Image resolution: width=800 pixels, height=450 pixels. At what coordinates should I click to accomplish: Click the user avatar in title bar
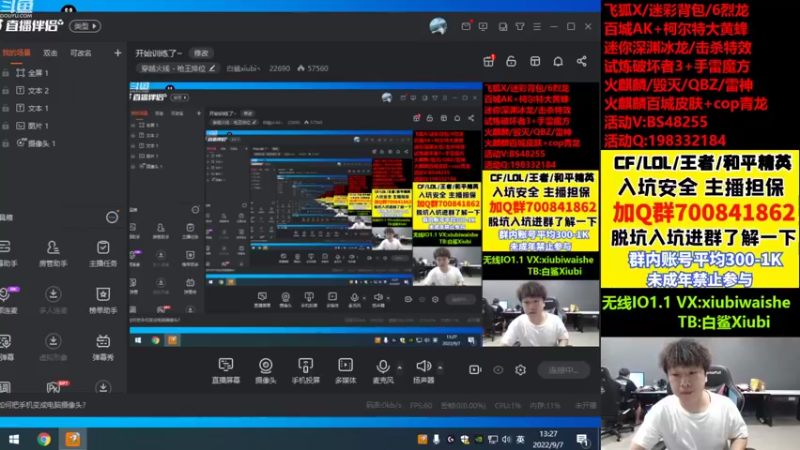(x=438, y=26)
